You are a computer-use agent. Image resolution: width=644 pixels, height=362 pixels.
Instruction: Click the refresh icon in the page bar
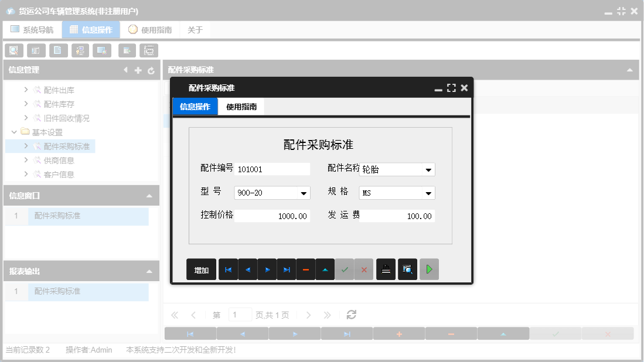(x=351, y=315)
